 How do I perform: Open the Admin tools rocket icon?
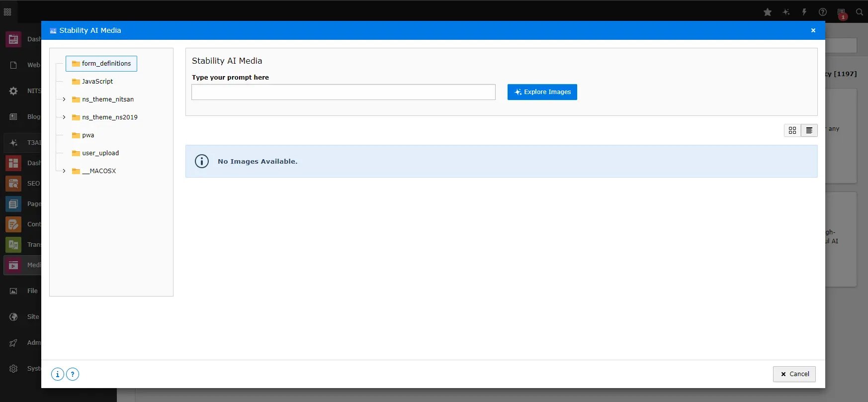coord(13,343)
